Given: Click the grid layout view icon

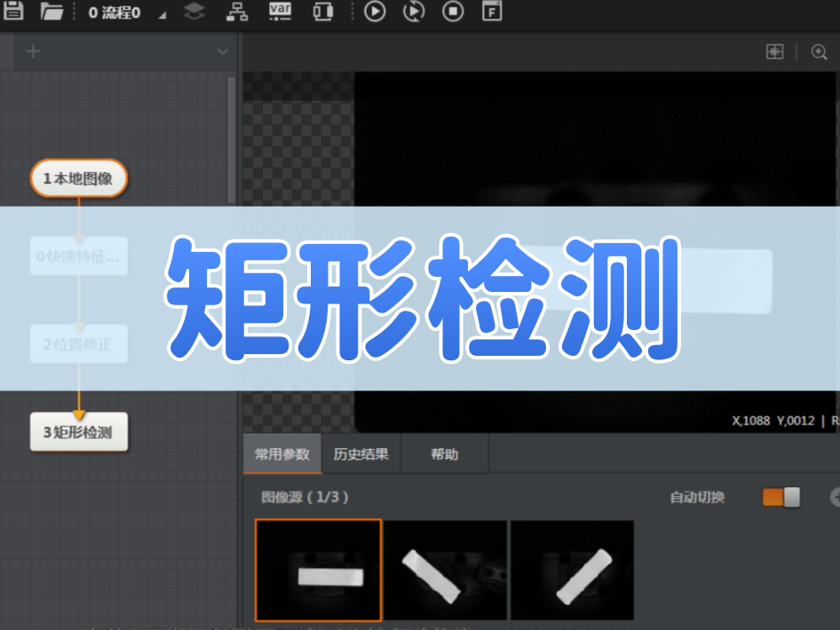Looking at the screenshot, I should pyautogui.click(x=774, y=52).
